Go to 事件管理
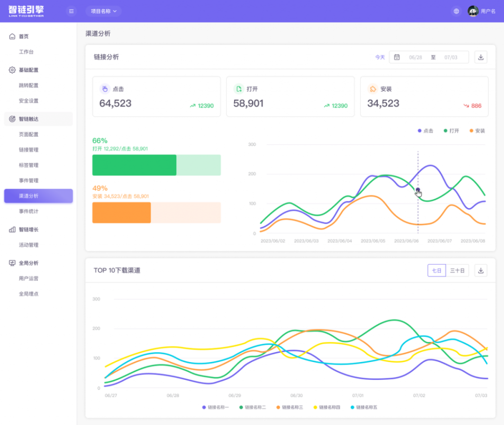The height and width of the screenshot is (425, 504). (x=29, y=181)
